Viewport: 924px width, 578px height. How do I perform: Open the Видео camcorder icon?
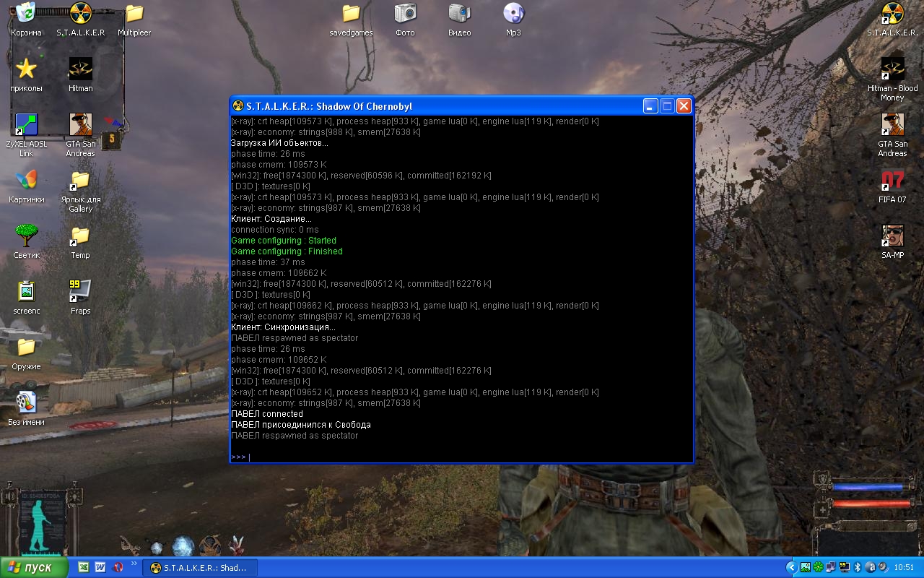[x=459, y=20]
